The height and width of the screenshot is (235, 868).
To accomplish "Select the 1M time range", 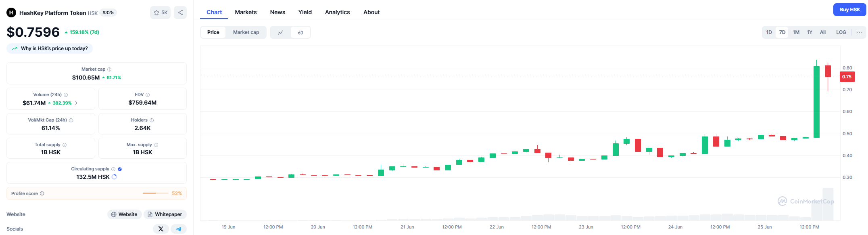I will coord(796,32).
